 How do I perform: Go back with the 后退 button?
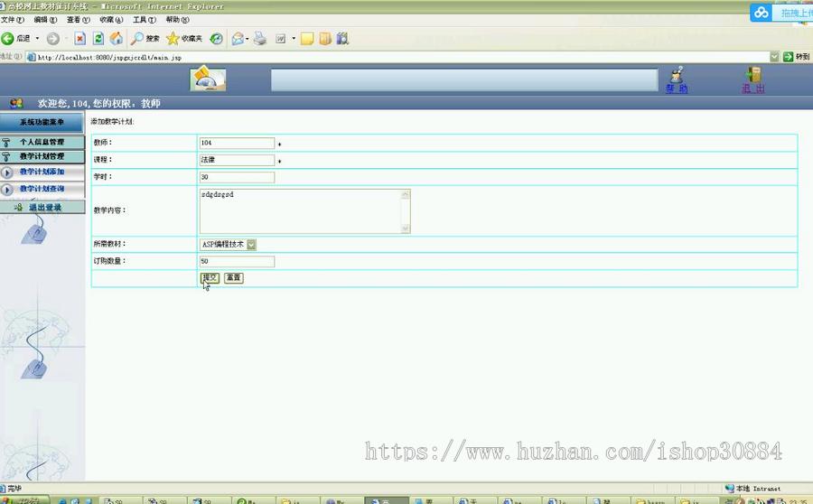pos(15,38)
